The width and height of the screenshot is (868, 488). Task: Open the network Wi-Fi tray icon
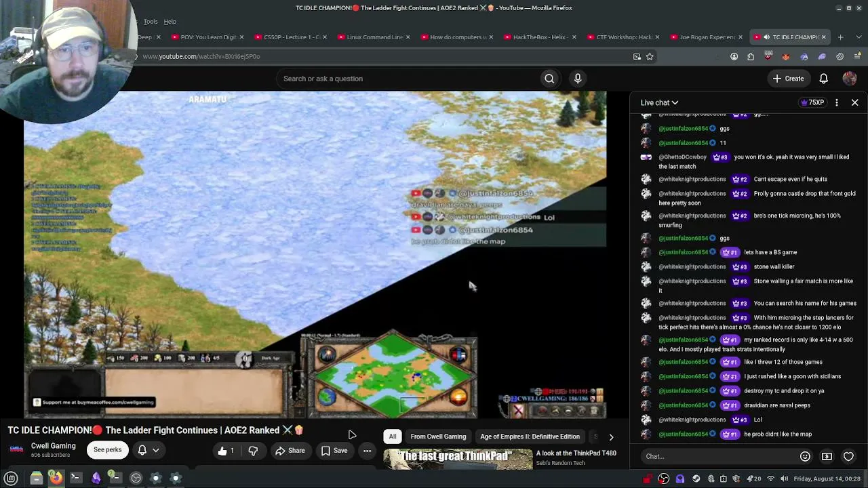coord(770,479)
